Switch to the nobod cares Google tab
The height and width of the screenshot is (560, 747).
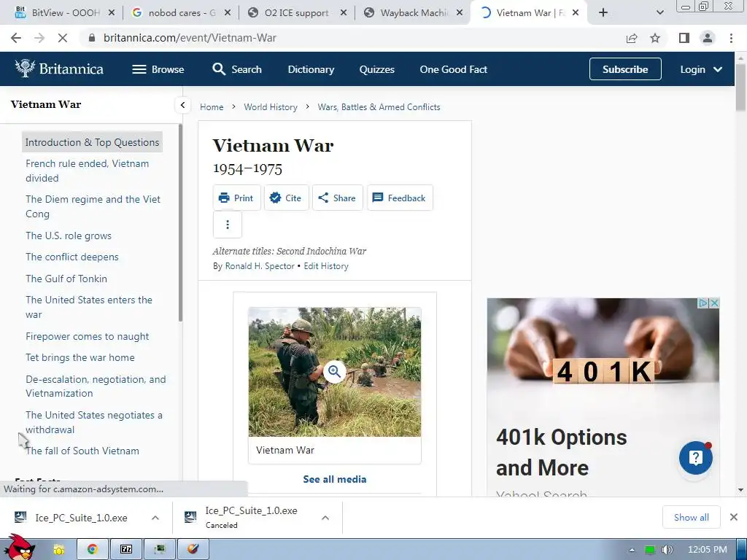(x=181, y=13)
